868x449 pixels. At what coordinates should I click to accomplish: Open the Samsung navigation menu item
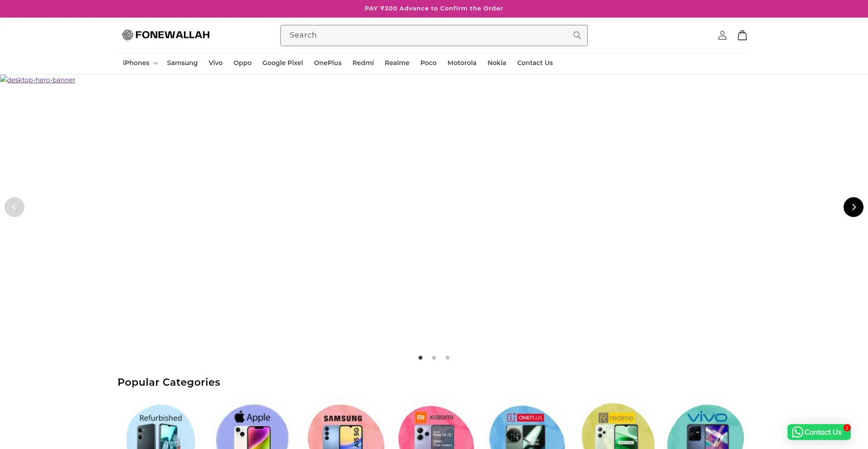[x=182, y=63]
